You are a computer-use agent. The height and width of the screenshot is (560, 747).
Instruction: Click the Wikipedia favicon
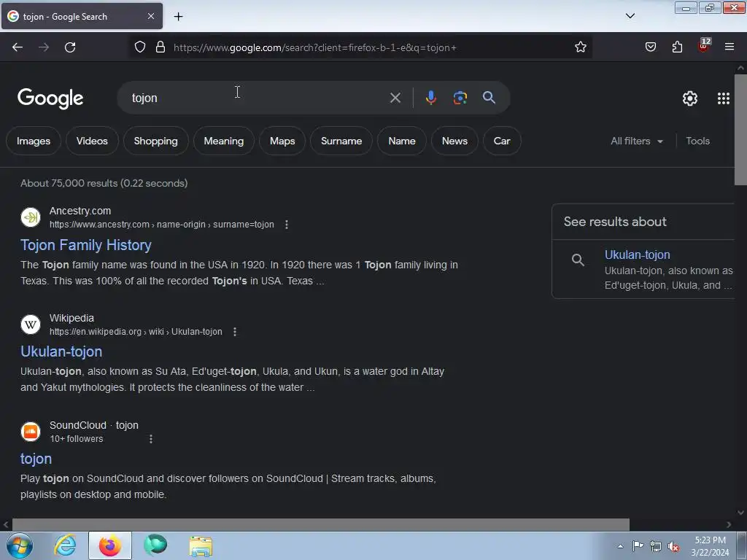pos(31,324)
